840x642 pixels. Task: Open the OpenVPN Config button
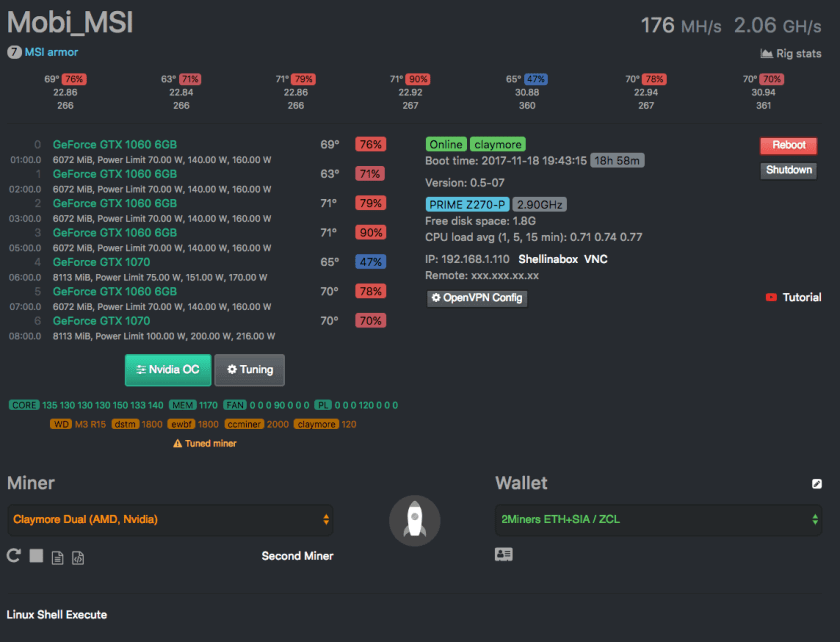pos(477,298)
